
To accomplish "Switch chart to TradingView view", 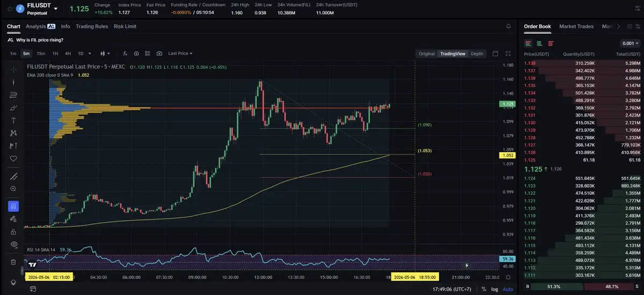I will click(x=452, y=54).
